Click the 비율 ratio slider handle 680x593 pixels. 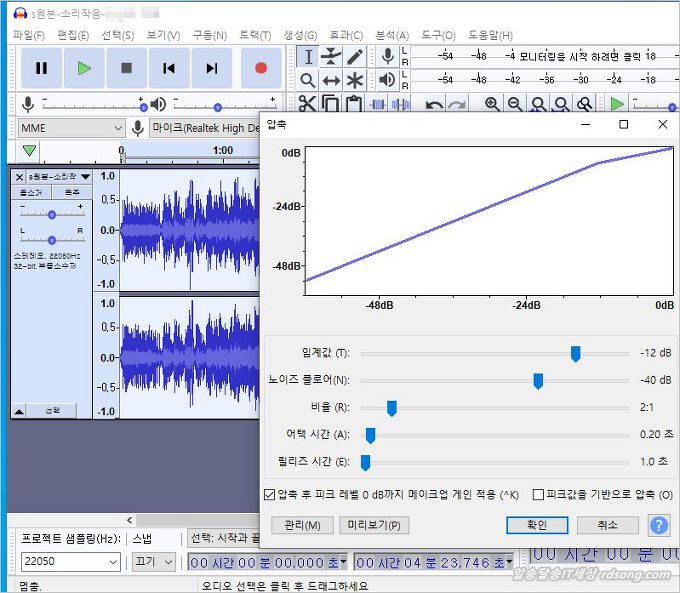(392, 408)
